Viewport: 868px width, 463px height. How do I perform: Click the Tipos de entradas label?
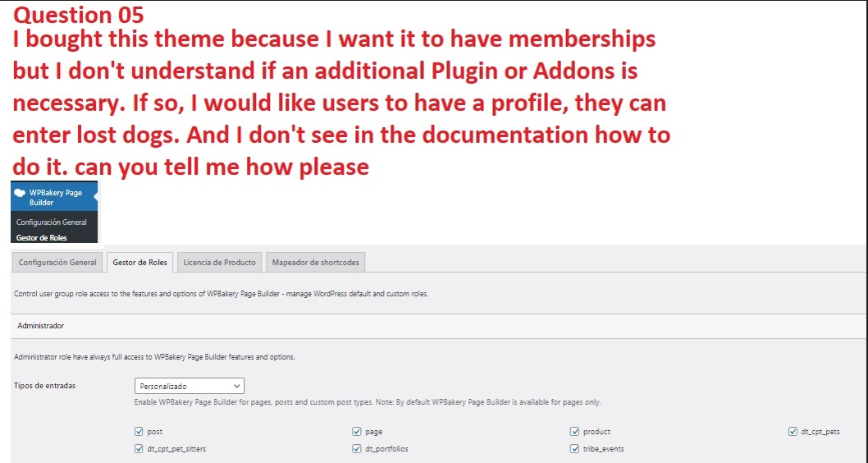coord(45,386)
